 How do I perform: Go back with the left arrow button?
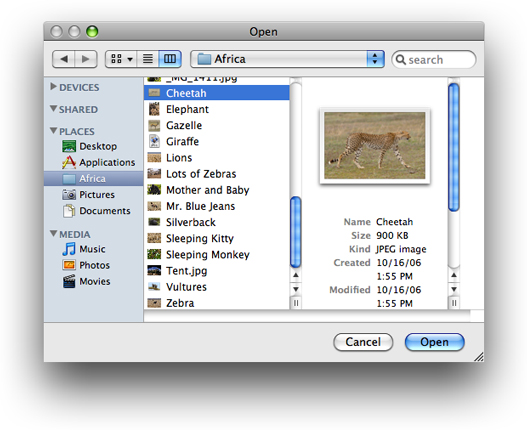(x=64, y=59)
